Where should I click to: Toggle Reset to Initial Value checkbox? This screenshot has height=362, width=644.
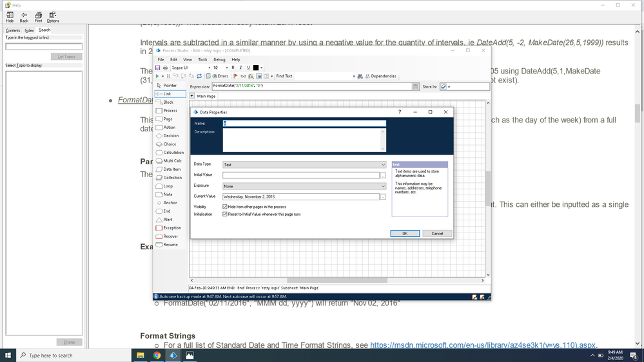224,214
